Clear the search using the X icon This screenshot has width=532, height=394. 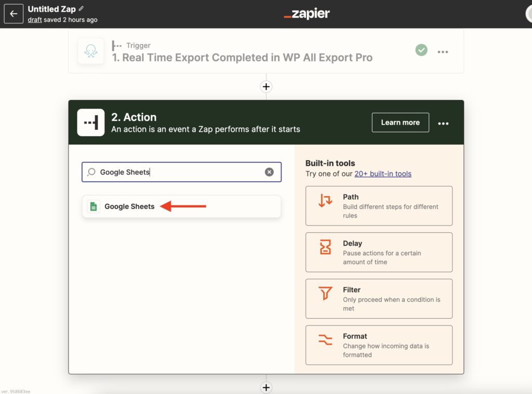pyautogui.click(x=269, y=172)
